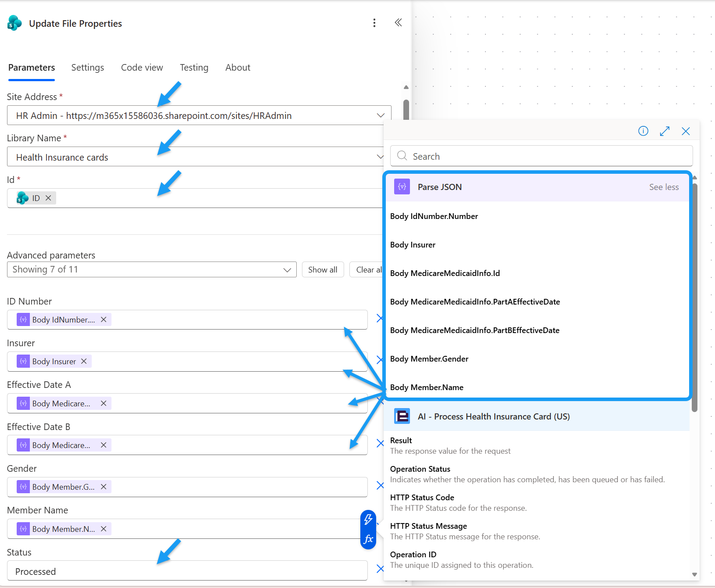Delete the Status parameter row
The image size is (715, 588).
(x=380, y=569)
